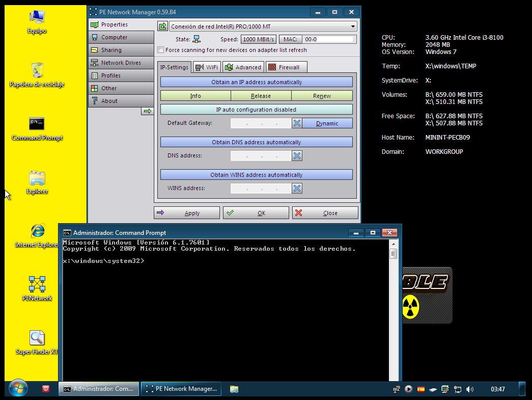Viewport: 532px width, 400px height.
Task: Click the Release button
Action: 261,96
